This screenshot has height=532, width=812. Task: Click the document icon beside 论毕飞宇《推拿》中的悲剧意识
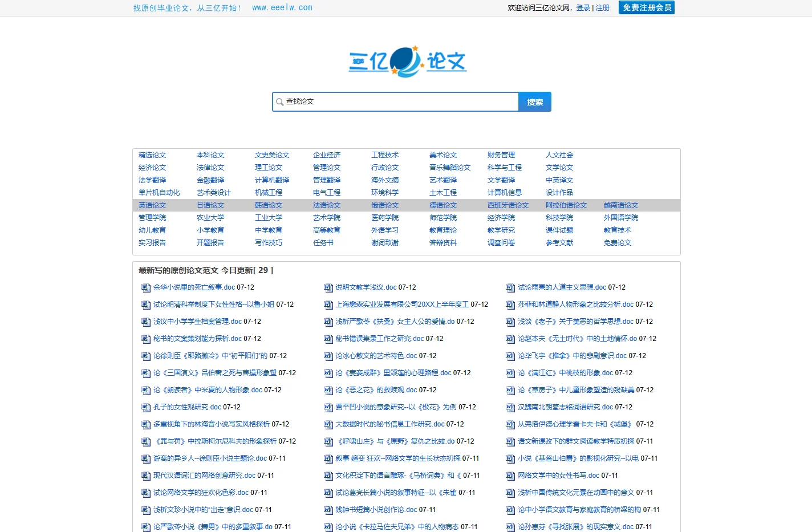(510, 356)
